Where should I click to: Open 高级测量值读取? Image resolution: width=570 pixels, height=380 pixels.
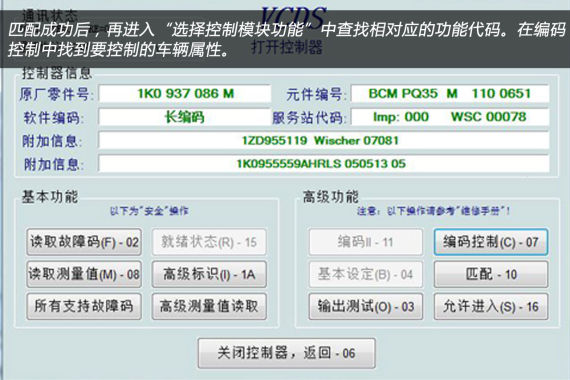209,306
